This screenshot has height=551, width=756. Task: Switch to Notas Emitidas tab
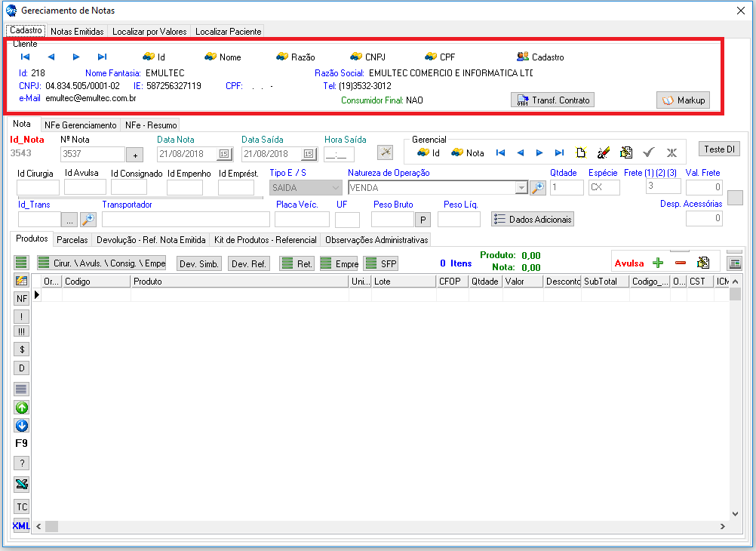point(77,32)
